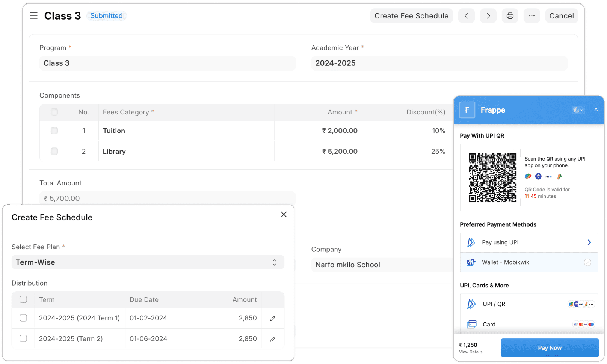This screenshot has width=607, height=364.
Task: Navigate to next record with right chevron
Action: 488,15
